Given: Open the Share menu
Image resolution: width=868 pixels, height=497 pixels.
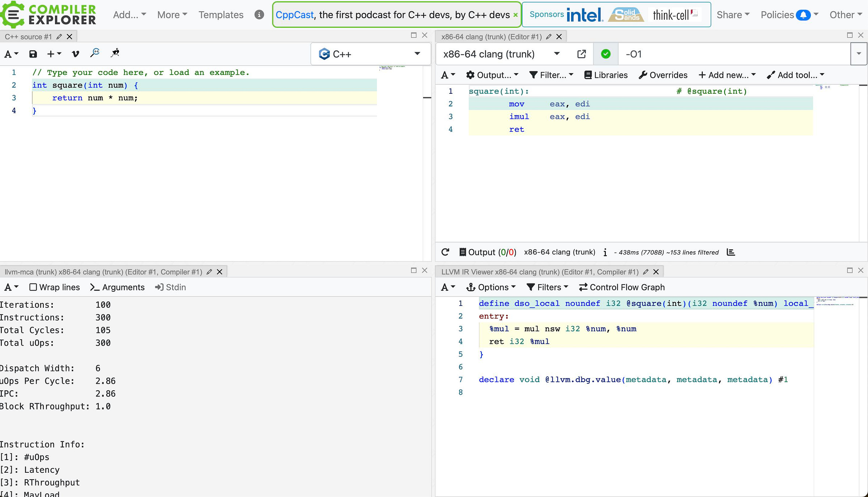Looking at the screenshot, I should (733, 15).
